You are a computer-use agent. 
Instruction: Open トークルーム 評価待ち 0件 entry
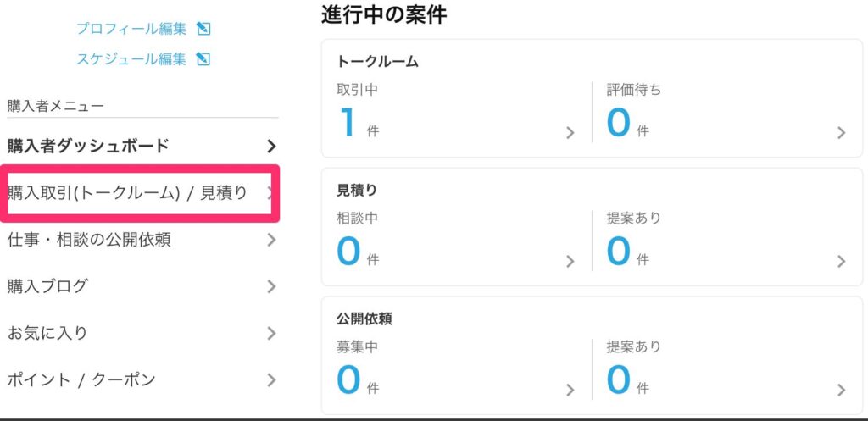point(726,113)
